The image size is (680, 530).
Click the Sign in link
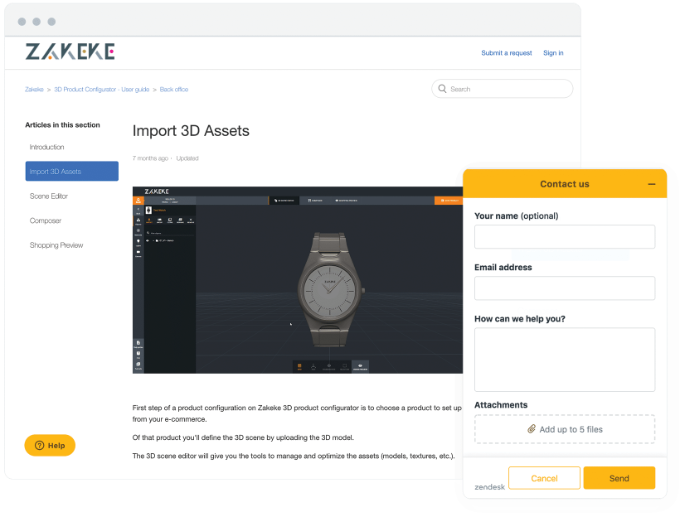553,53
